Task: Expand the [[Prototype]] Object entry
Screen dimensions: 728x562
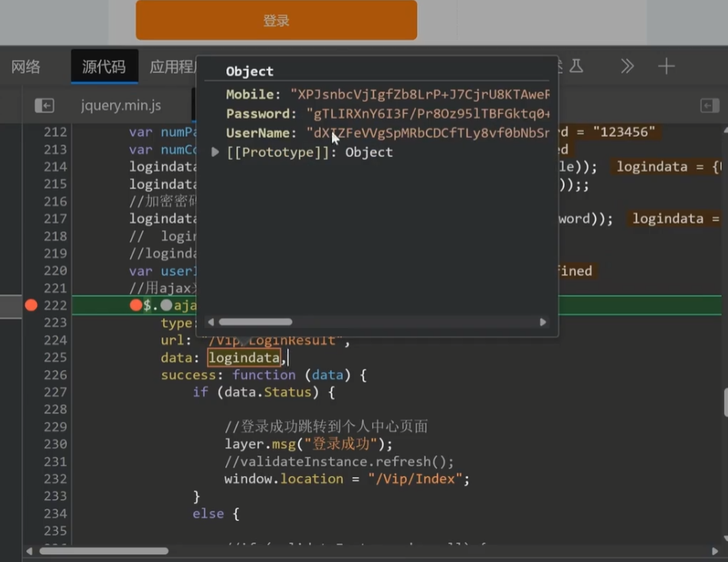Action: [x=215, y=152]
